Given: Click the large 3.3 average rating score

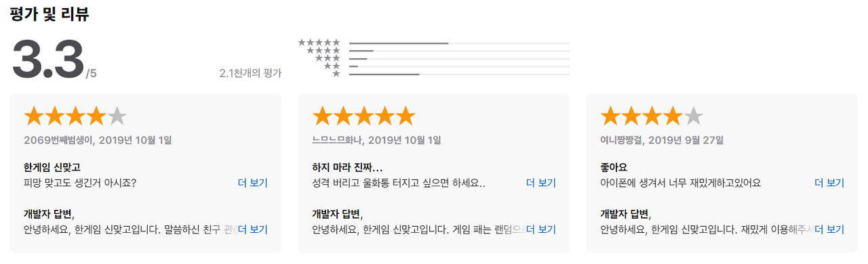Looking at the screenshot, I should click(x=48, y=59).
